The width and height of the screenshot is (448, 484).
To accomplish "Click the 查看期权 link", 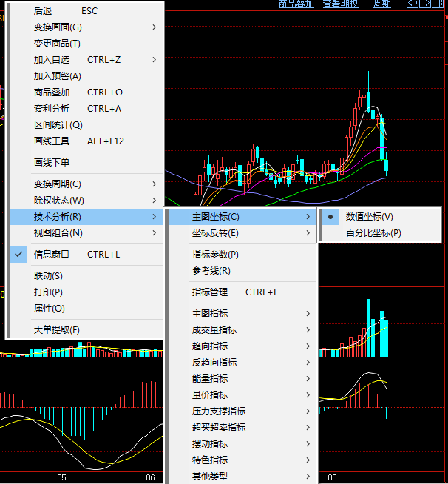I will (x=340, y=4).
